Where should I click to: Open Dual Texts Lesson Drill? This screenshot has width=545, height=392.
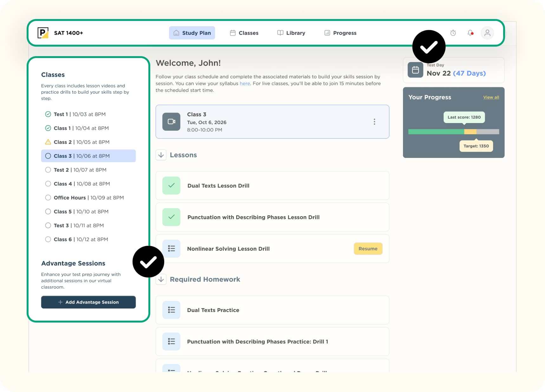(272, 186)
